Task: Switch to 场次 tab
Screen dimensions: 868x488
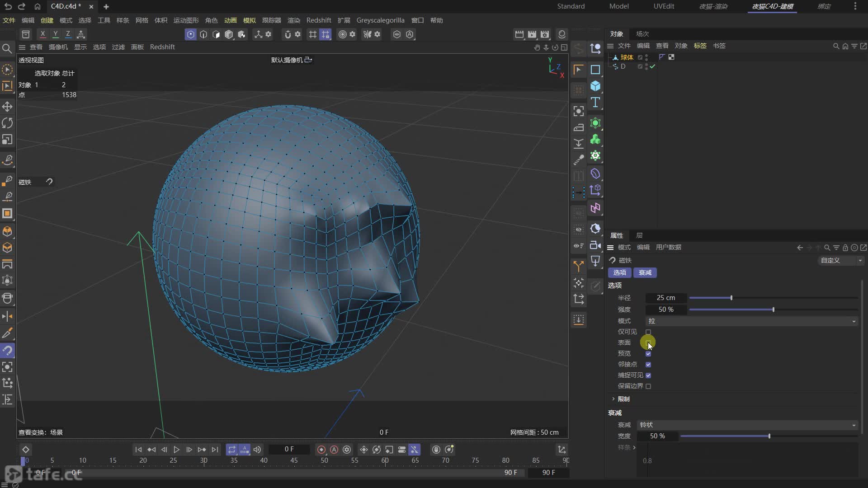Action: [642, 34]
